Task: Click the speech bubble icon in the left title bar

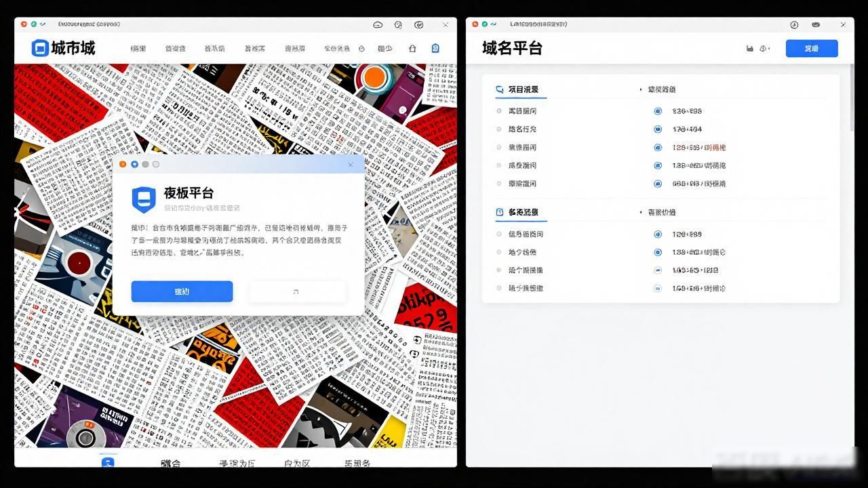Action: pyautogui.click(x=398, y=24)
